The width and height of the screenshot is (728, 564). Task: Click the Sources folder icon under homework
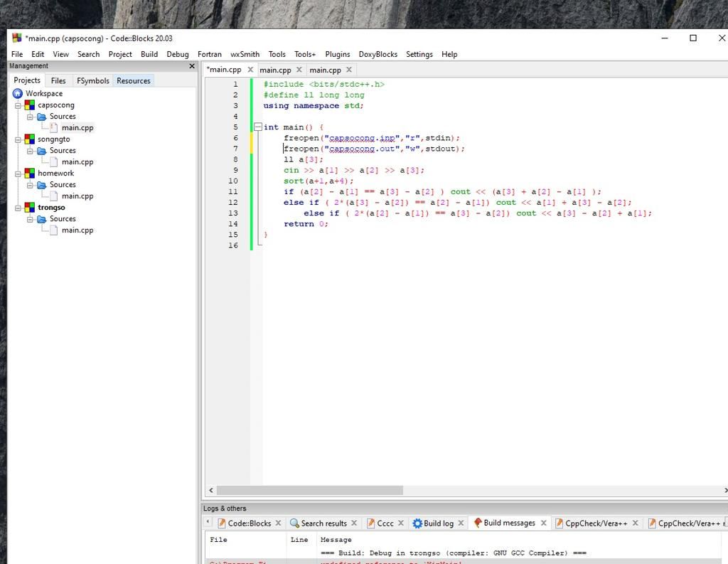click(x=41, y=185)
